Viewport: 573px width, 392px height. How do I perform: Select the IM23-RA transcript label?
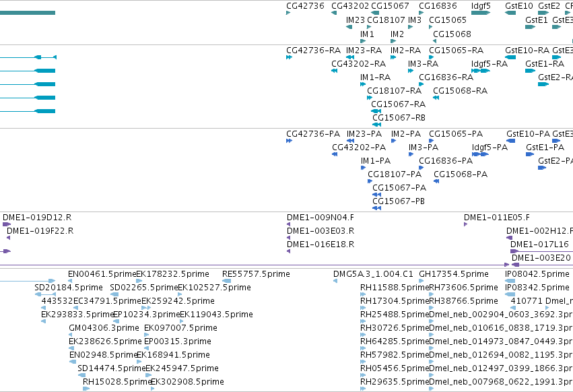point(364,51)
